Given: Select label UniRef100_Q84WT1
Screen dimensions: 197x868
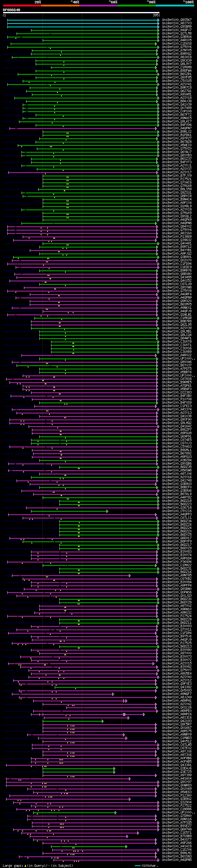Looking at the screenshot, I should click(177, 338).
